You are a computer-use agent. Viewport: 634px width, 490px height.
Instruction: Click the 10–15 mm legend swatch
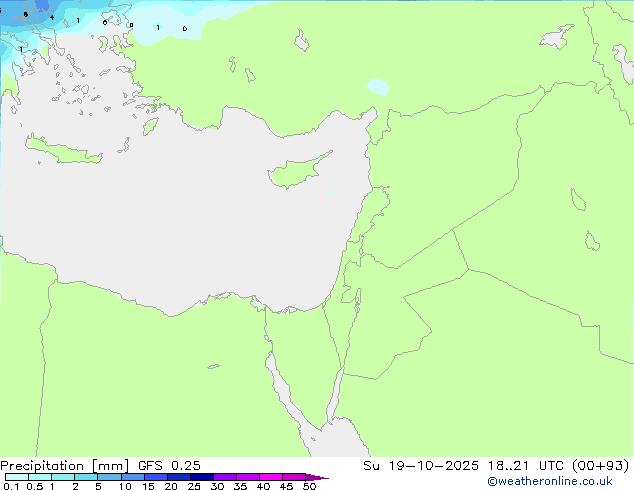(x=133, y=477)
